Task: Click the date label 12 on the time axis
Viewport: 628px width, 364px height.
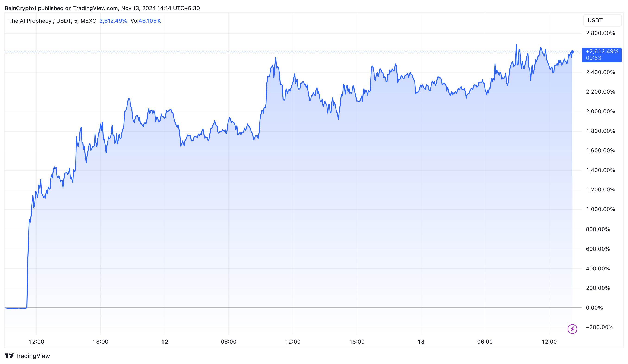Action: 165,342
